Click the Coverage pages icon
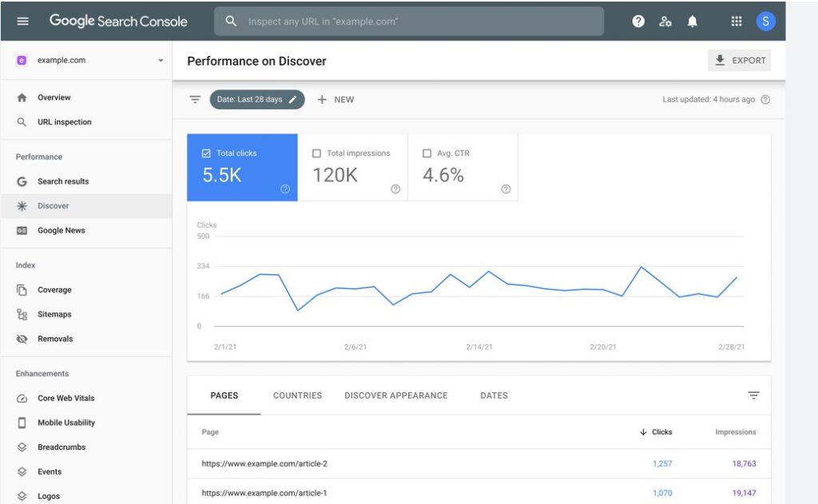818x504 pixels. 22,290
